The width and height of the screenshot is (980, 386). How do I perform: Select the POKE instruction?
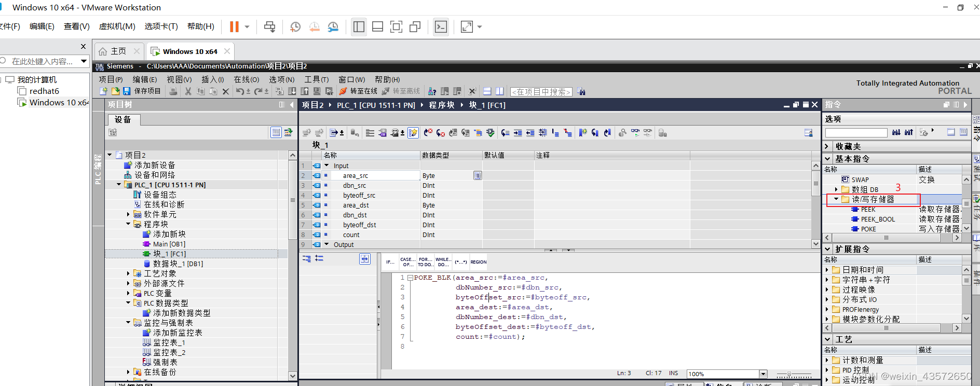pos(868,229)
